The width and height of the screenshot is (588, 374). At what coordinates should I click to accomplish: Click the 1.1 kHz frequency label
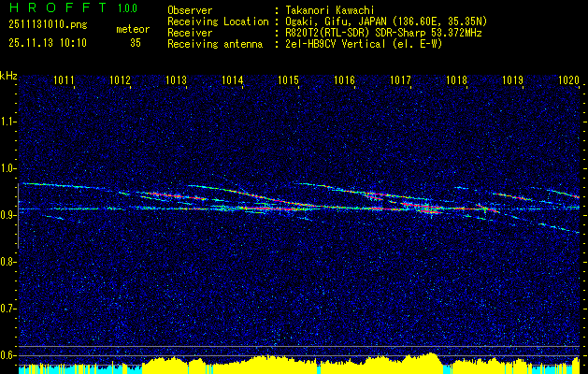7,122
